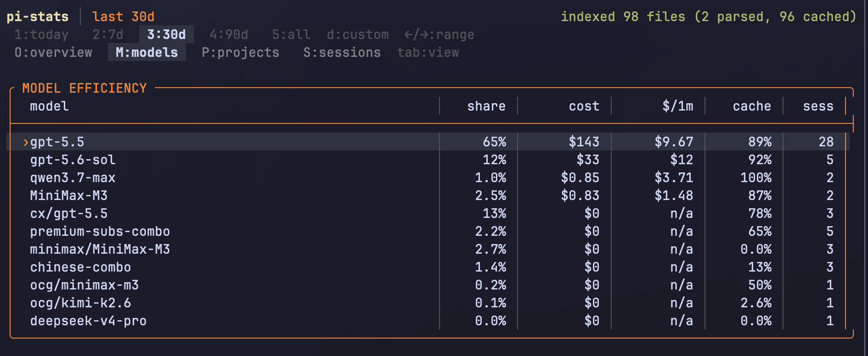Click the 2.6% cache value

click(x=756, y=303)
